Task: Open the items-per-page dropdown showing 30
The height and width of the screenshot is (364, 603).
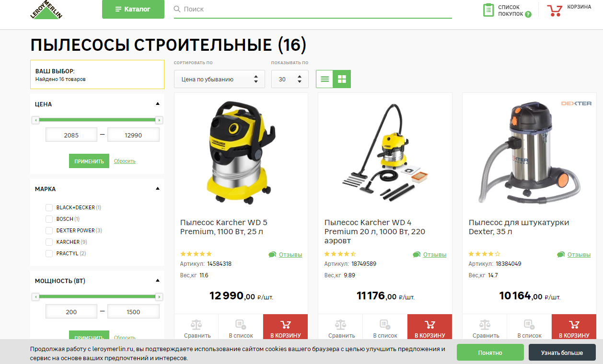Action: coord(290,79)
